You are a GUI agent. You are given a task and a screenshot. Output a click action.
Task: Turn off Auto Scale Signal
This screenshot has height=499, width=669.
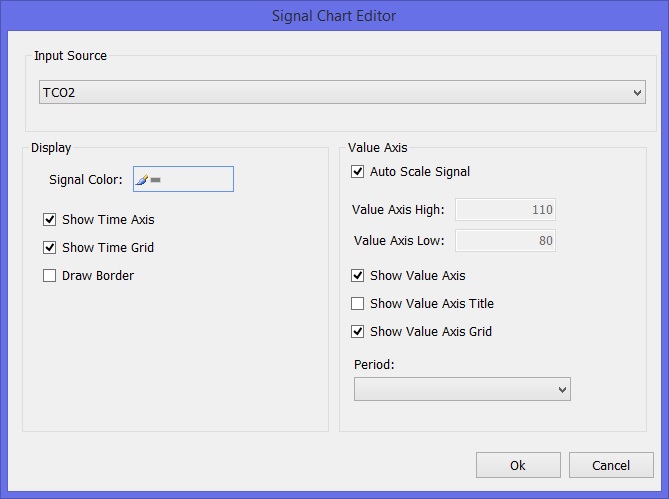(358, 172)
